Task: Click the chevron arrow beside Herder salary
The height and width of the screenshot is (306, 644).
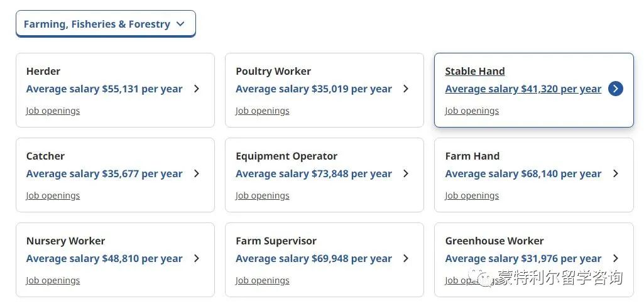Action: pos(197,89)
